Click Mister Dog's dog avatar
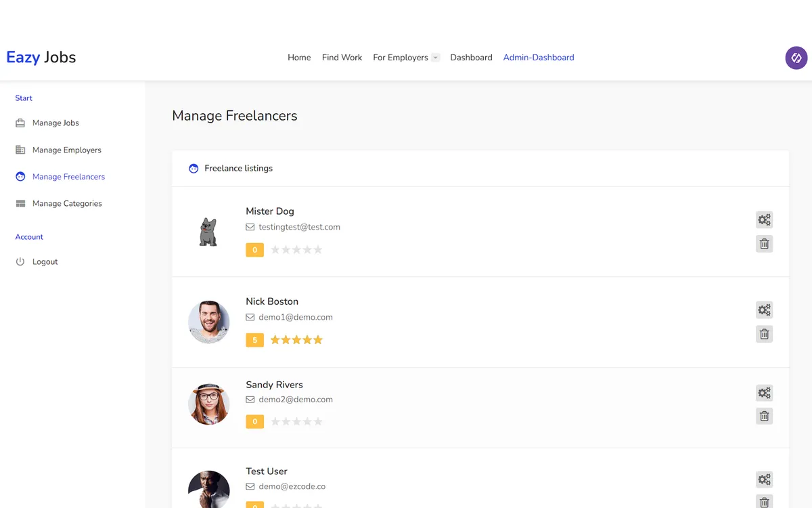This screenshot has height=508, width=812. (208, 232)
